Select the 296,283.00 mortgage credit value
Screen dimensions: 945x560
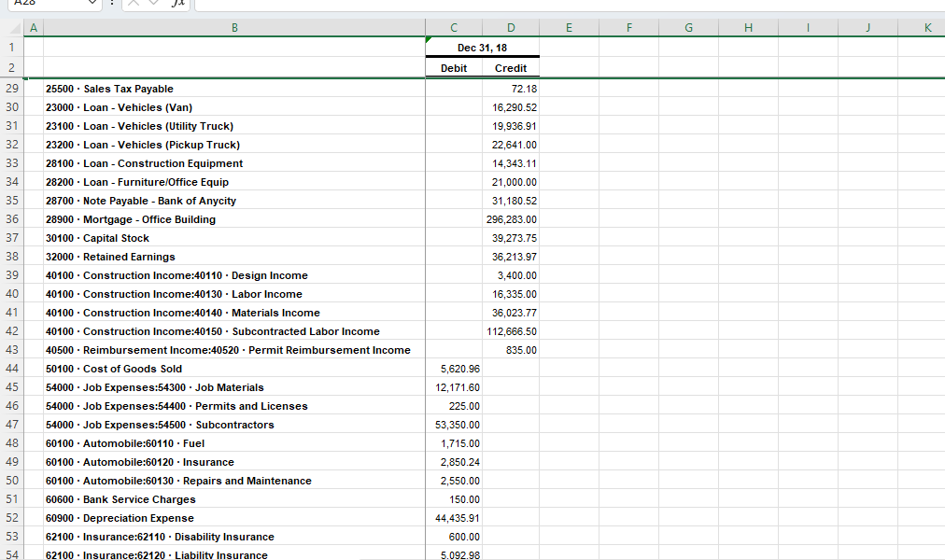(511, 219)
